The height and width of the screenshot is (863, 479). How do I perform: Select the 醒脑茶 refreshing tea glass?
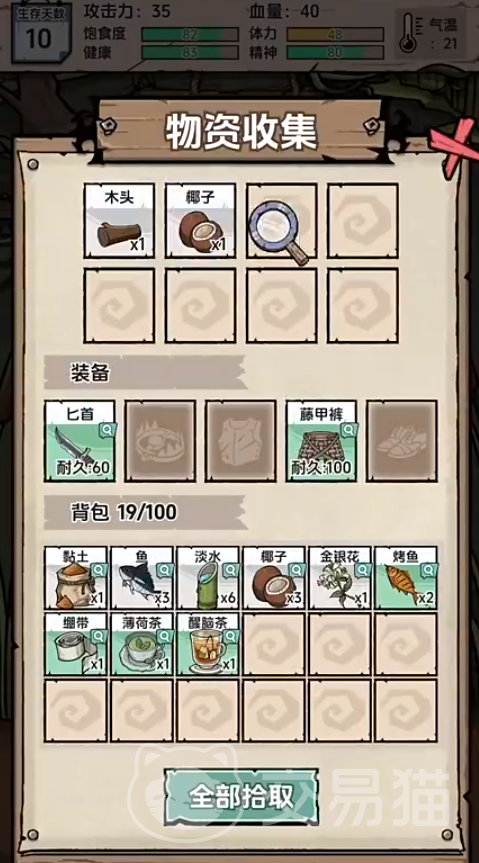pos(208,644)
